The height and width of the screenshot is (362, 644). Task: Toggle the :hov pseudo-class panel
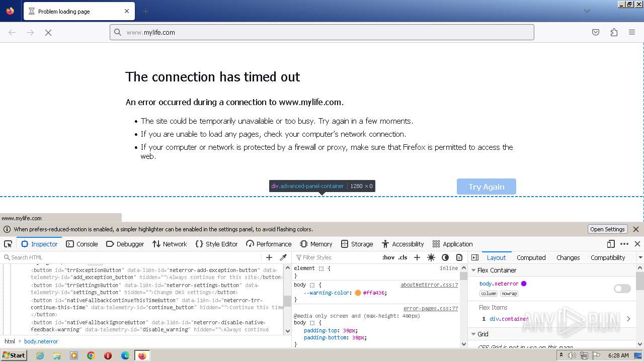[388, 257]
